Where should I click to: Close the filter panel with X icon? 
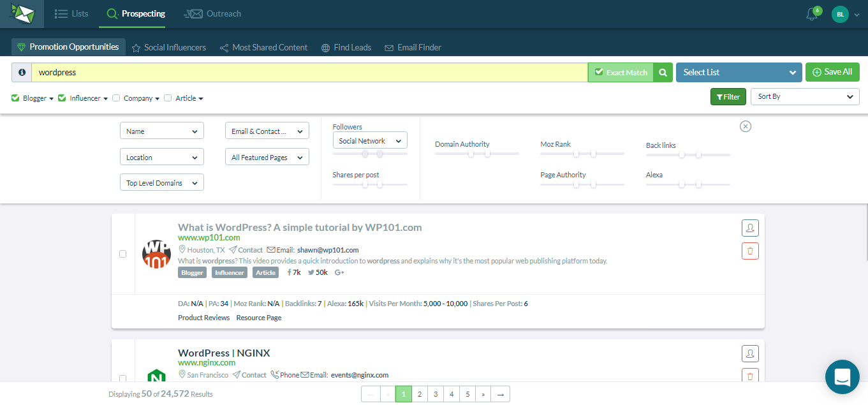(x=746, y=126)
